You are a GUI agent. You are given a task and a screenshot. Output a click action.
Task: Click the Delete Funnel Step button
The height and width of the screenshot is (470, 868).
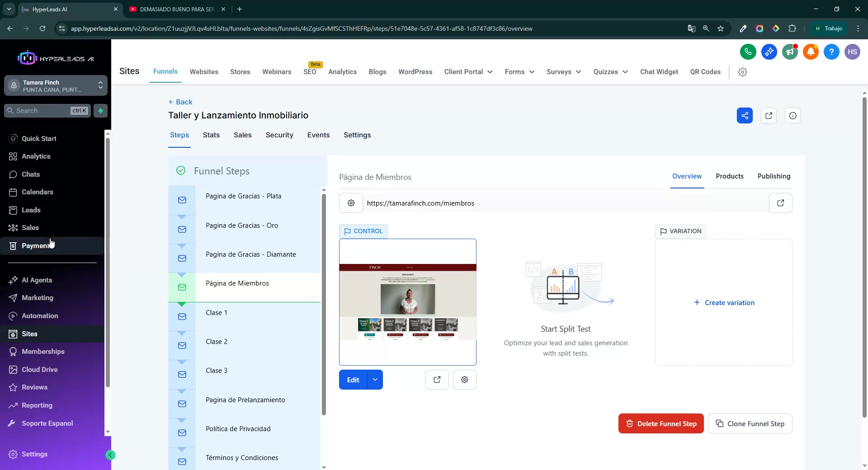660,423
